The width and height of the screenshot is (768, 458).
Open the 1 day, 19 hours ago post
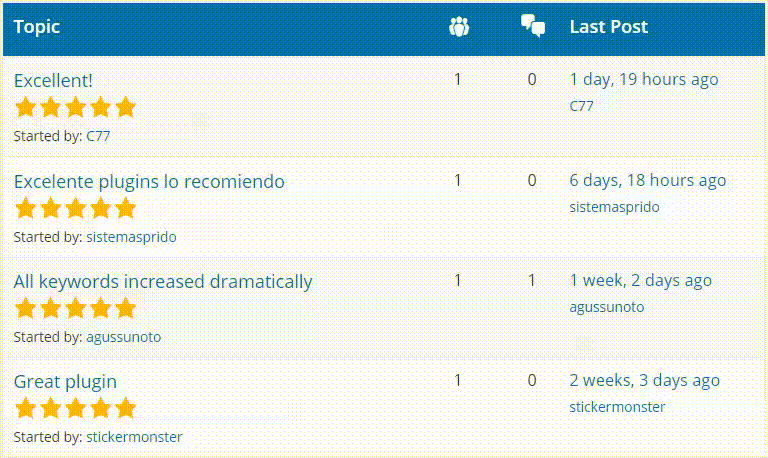(x=644, y=79)
